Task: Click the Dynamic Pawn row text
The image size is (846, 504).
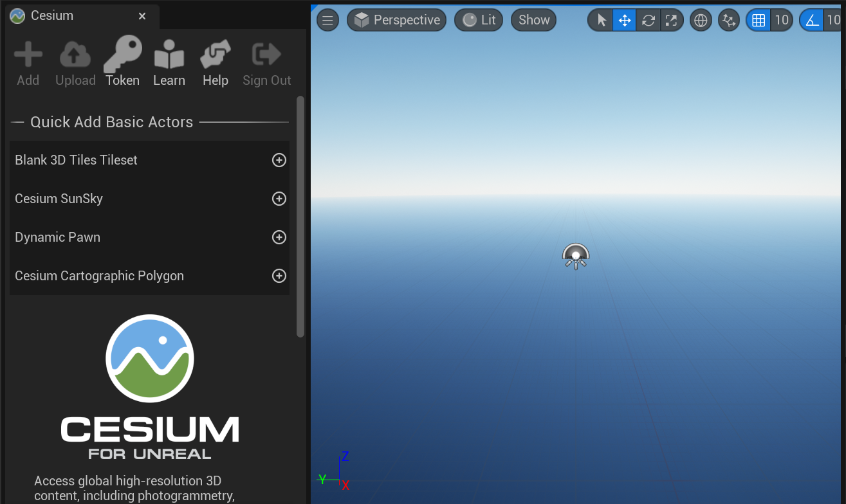Action: tap(58, 237)
